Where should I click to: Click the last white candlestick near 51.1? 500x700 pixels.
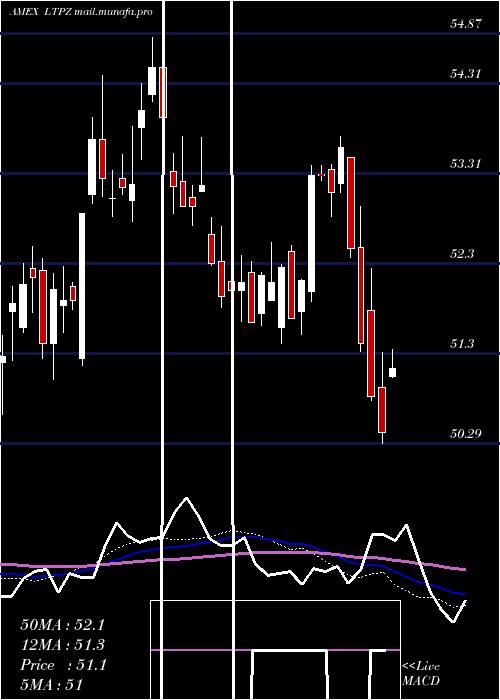coord(392,372)
